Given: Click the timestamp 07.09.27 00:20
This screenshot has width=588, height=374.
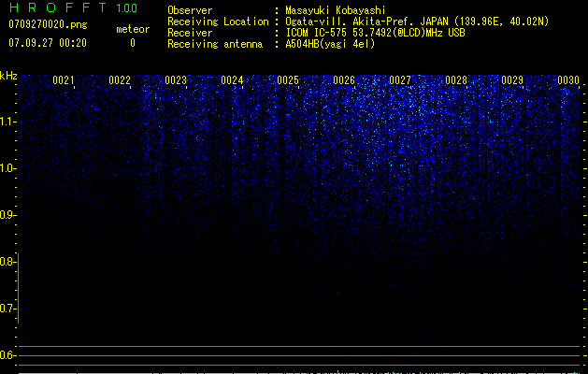Looking at the screenshot, I should (48, 43).
